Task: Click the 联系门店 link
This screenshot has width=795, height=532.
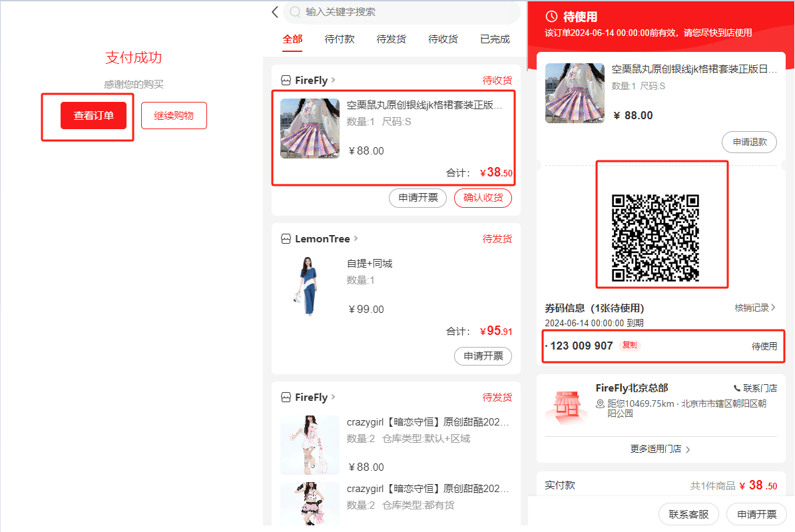Action: click(x=756, y=388)
